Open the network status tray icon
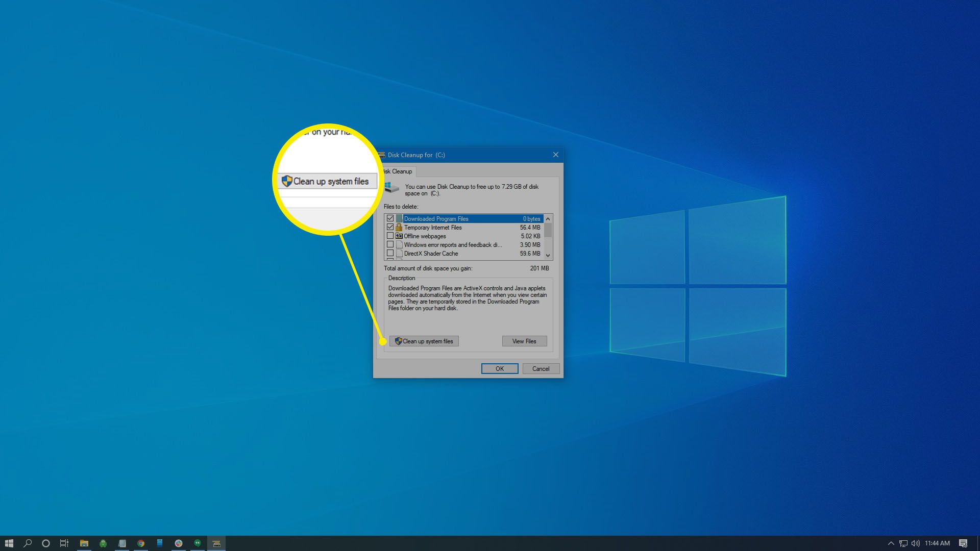Image resolution: width=980 pixels, height=551 pixels. (x=903, y=543)
